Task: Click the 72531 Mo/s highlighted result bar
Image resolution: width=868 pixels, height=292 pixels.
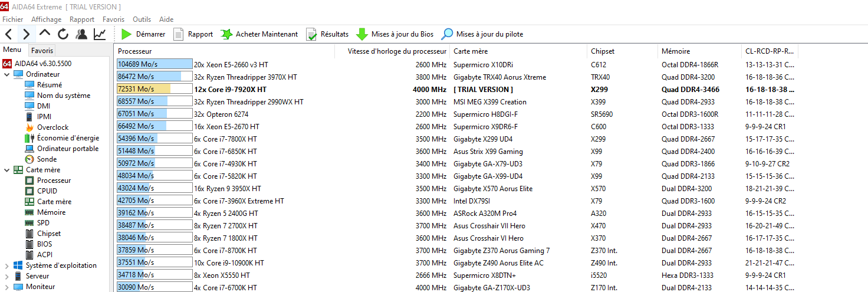Action: pos(154,89)
